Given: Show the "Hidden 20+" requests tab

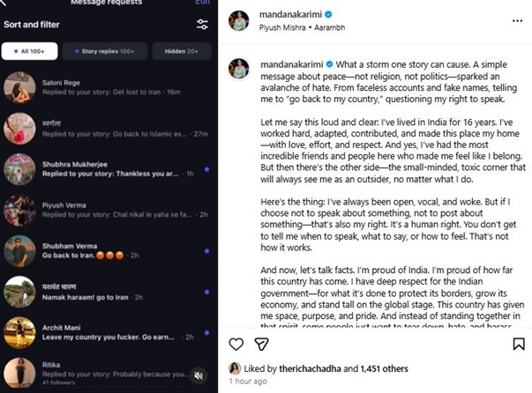Looking at the screenshot, I should point(181,52).
